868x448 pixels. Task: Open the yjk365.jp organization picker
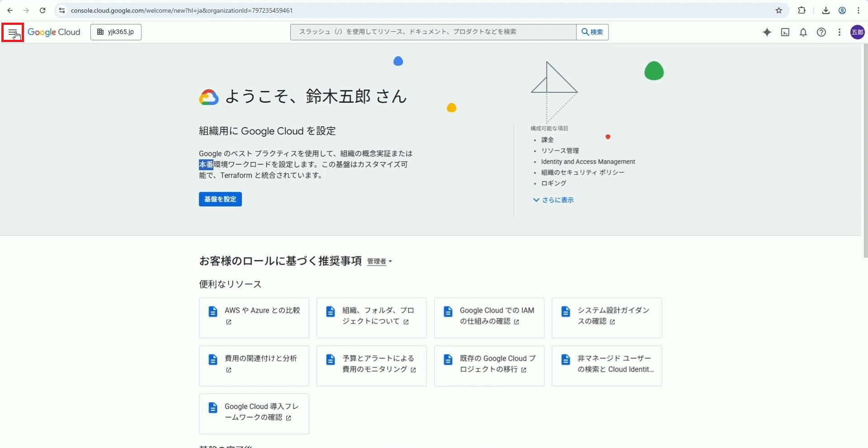[116, 32]
